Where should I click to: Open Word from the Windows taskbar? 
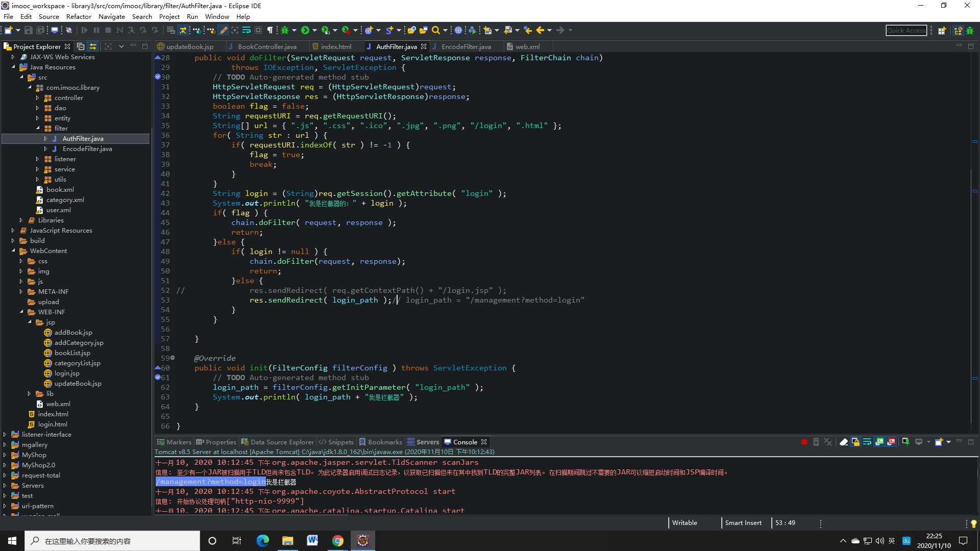(x=312, y=541)
